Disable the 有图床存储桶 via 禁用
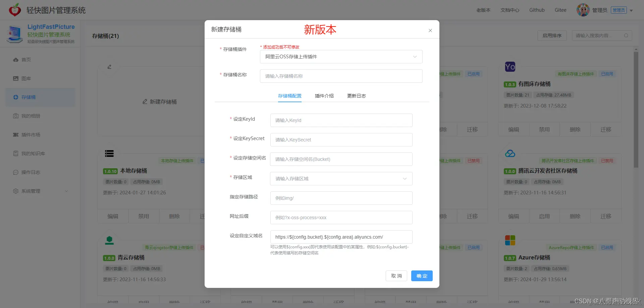The image size is (644, 308). (544, 129)
